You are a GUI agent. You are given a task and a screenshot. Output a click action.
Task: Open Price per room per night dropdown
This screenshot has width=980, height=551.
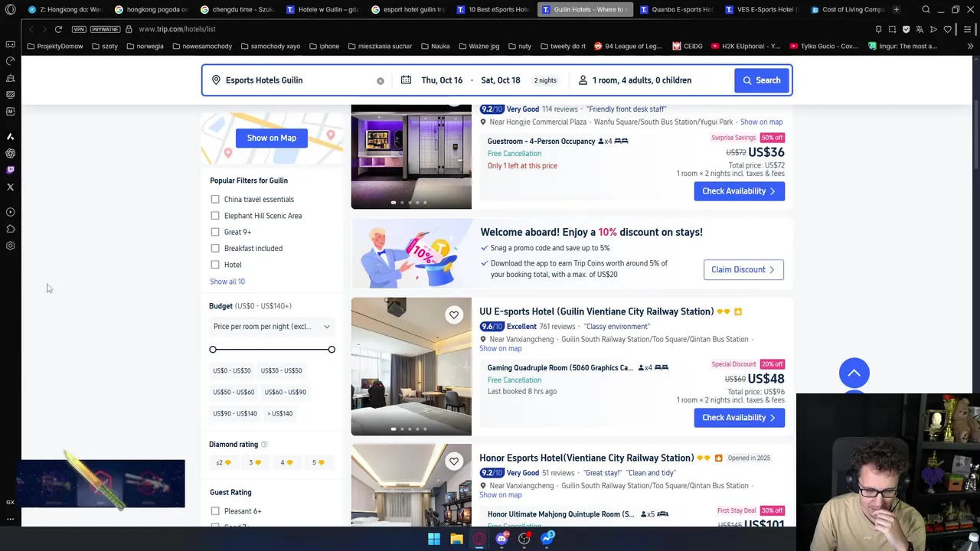[272, 327]
